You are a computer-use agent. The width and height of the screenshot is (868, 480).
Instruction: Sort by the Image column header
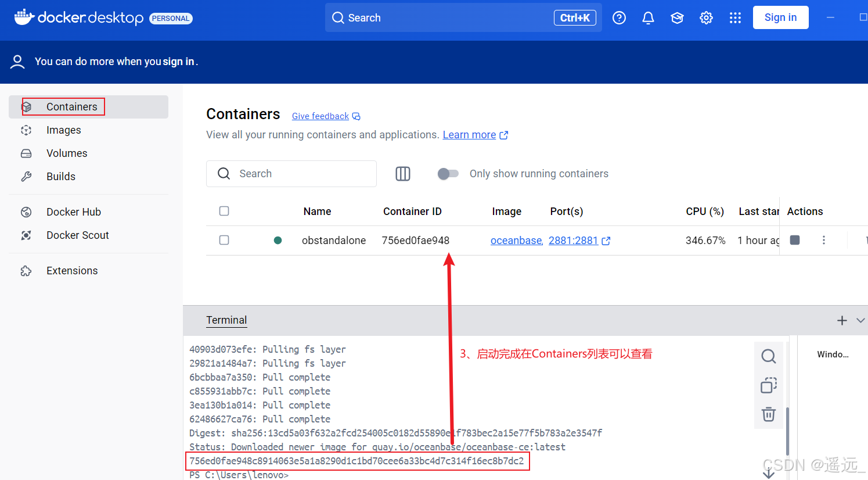click(x=506, y=212)
